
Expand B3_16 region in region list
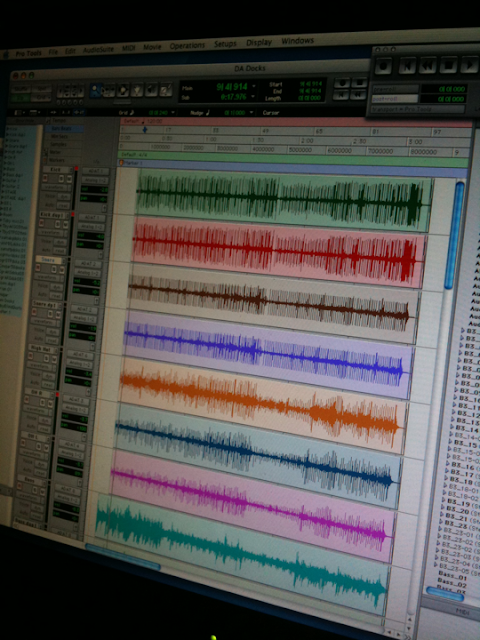pos(450,464)
